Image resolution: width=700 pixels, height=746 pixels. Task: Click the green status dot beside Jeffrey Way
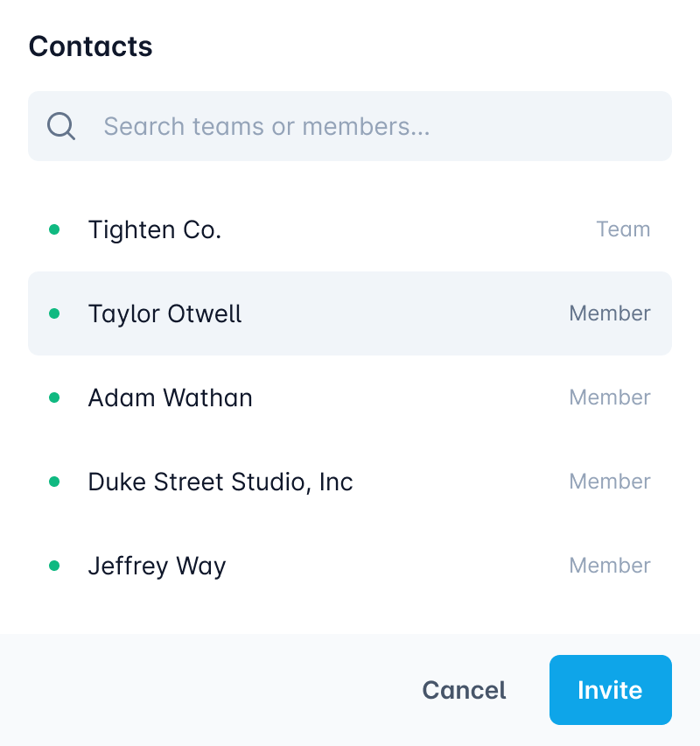54,566
